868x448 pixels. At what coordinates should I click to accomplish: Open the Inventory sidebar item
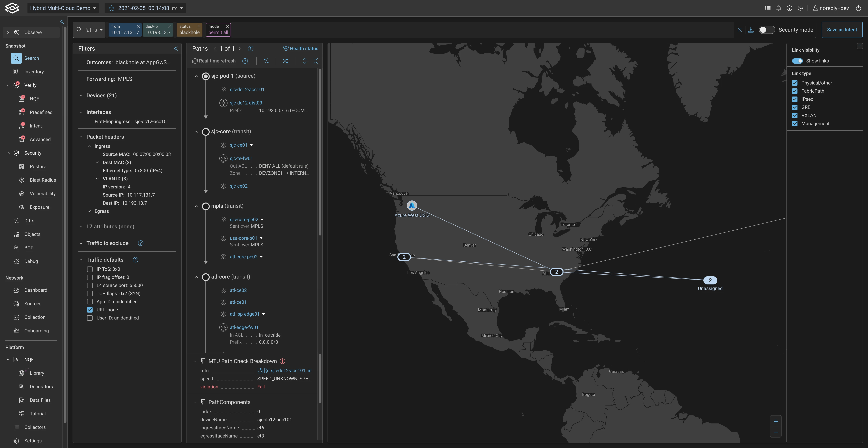coord(34,72)
